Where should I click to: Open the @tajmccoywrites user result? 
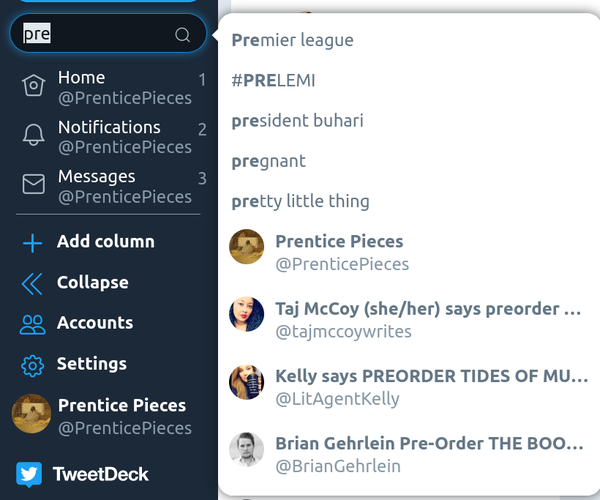409,319
